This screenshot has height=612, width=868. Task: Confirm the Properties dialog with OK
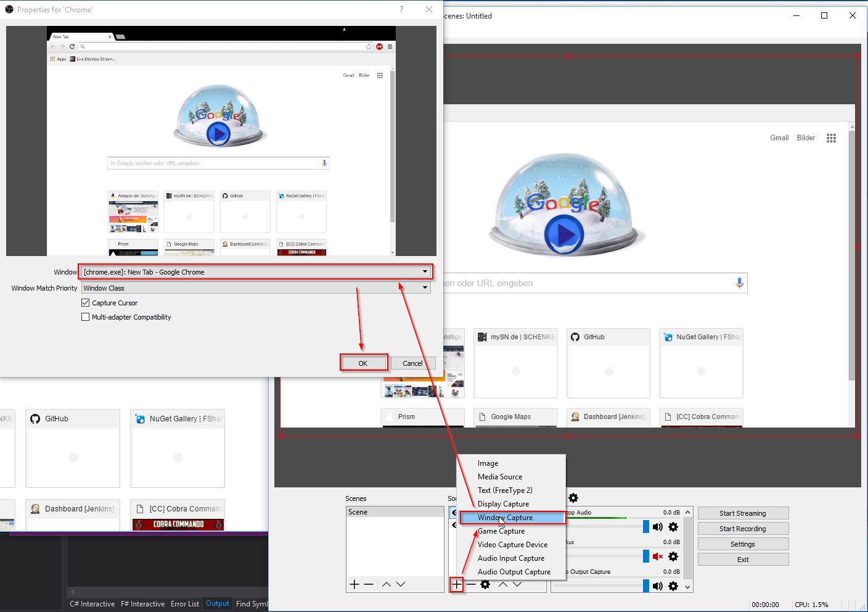(x=363, y=363)
